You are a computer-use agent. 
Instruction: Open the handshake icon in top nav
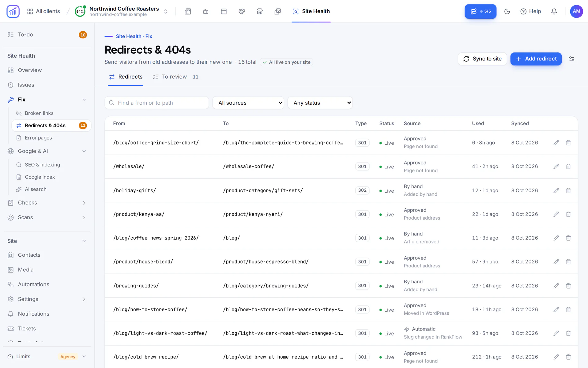pos(242,11)
